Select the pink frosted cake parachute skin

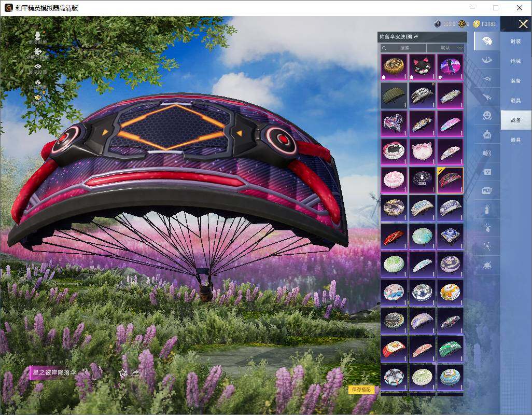[394, 180]
